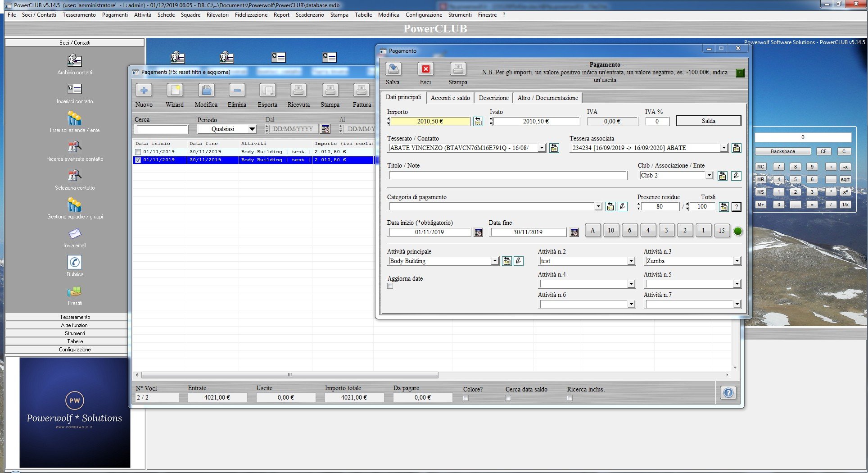Expand Tessera associata dropdown

(x=724, y=148)
